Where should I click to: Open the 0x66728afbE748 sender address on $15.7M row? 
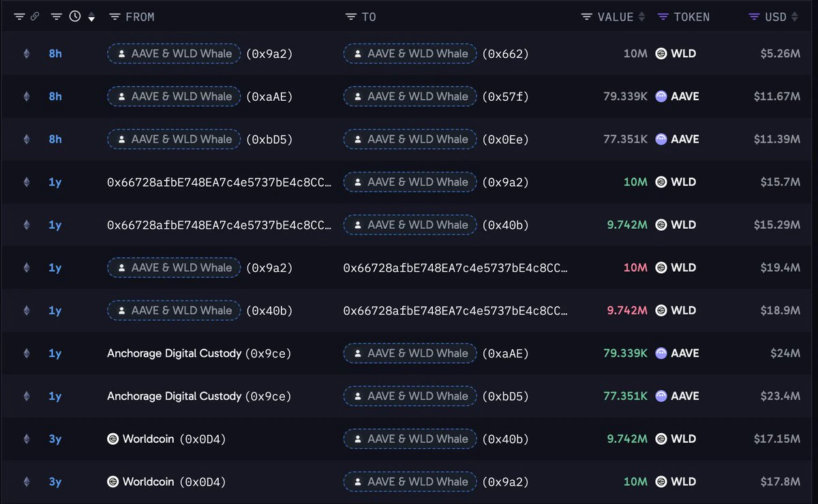219,182
